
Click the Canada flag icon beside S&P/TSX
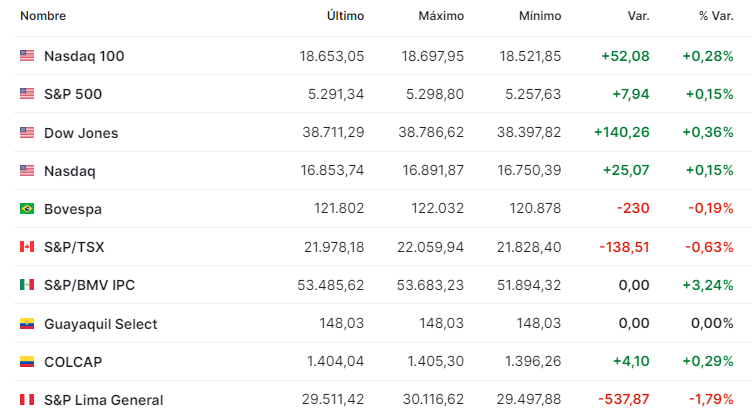[27, 247]
